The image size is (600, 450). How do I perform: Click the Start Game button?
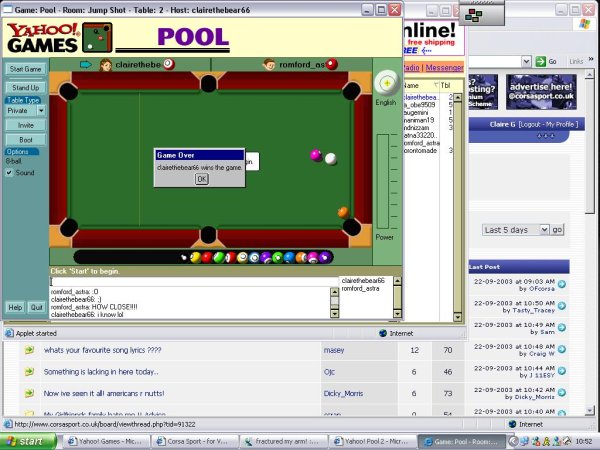[x=26, y=69]
